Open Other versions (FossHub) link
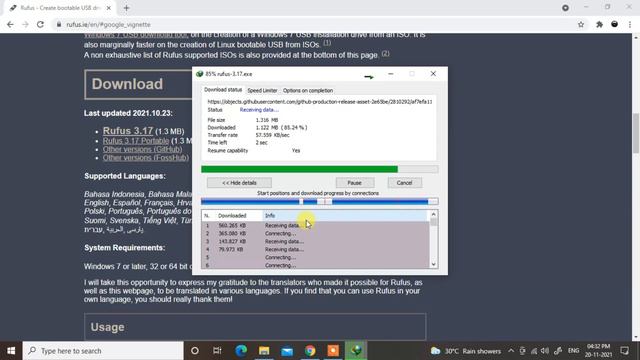The width and height of the screenshot is (640, 360). click(x=146, y=158)
